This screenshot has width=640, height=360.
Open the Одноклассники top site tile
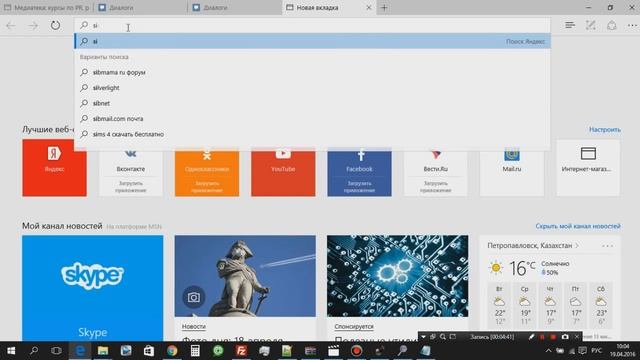pyautogui.click(x=207, y=173)
